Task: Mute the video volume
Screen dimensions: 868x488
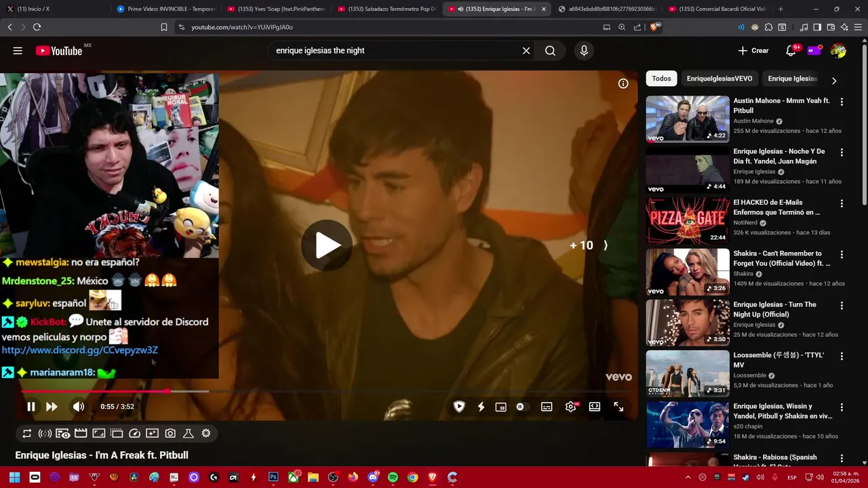Action: (x=78, y=407)
